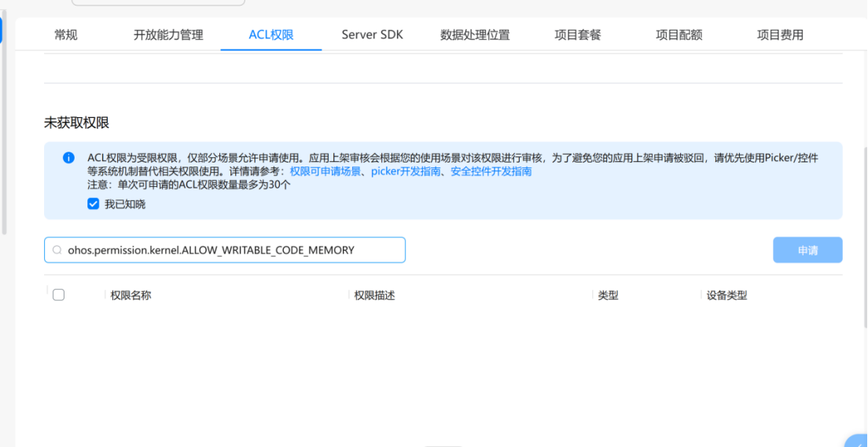Viewport: 868px width, 447px height.
Task: Go to the Server SDK tab
Action: [372, 35]
